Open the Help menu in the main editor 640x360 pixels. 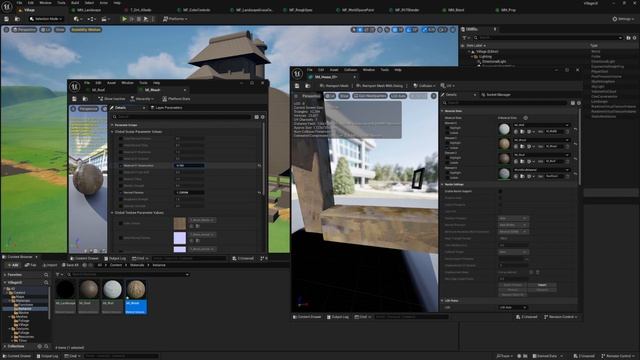(117, 2)
